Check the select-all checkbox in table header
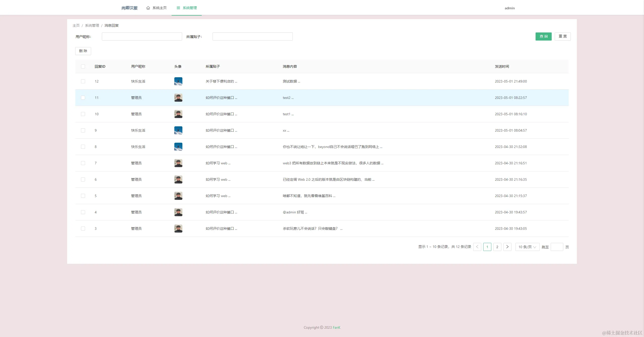644x337 pixels. (83, 66)
